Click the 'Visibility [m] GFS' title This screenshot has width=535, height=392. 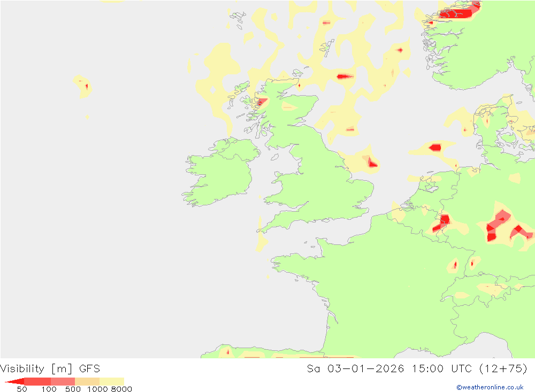click(50, 369)
